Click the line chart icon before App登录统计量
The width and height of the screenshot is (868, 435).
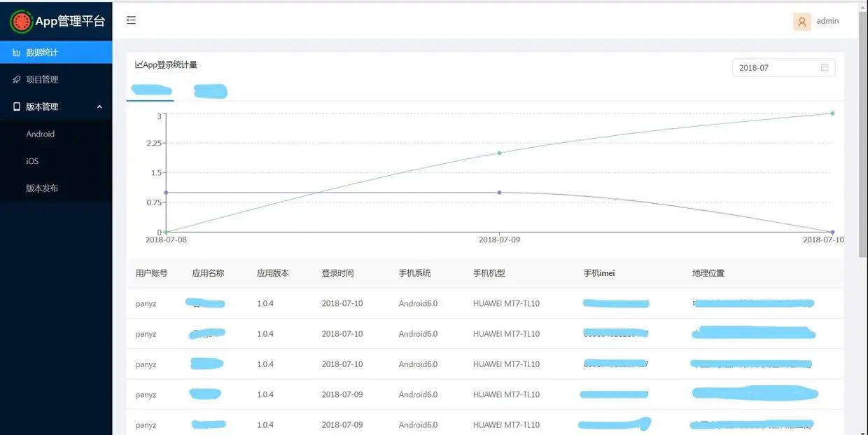click(139, 64)
